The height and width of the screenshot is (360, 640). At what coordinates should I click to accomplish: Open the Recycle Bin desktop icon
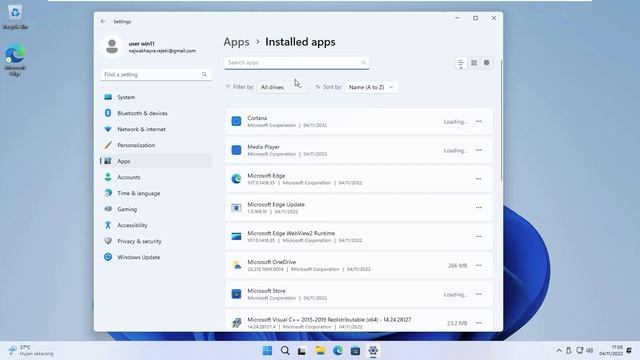pyautogui.click(x=15, y=17)
